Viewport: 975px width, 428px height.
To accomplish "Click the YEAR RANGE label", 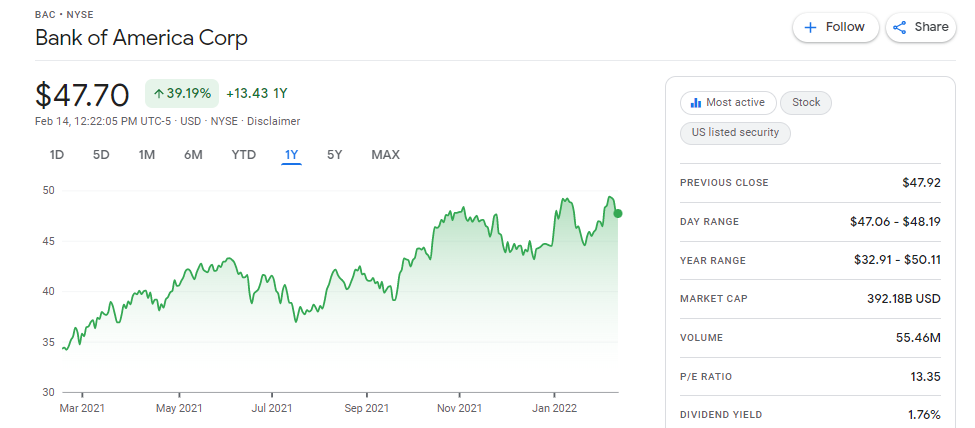I will pyautogui.click(x=713, y=261).
